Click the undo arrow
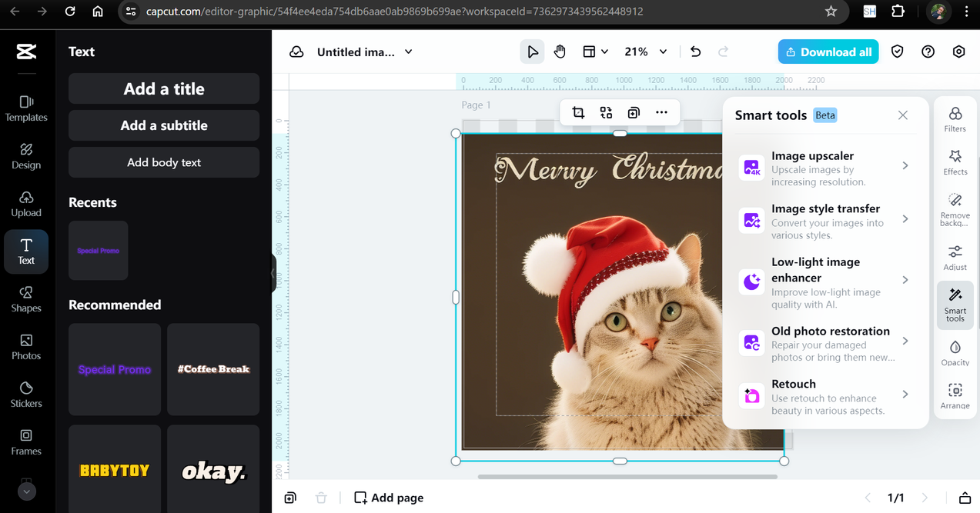The image size is (980, 513). pos(695,52)
